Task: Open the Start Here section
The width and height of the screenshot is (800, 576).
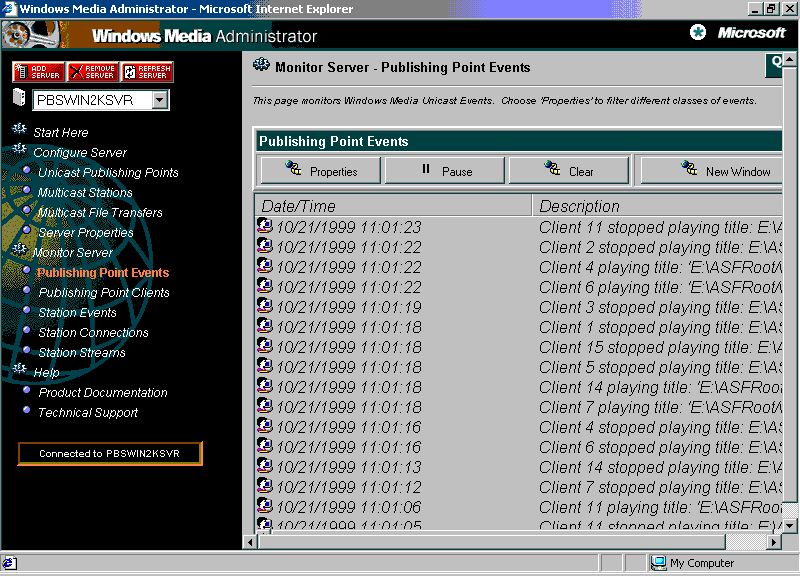Action: click(61, 133)
